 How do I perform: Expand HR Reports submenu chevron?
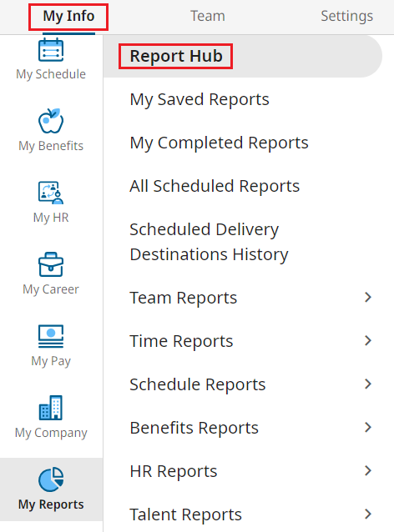[368, 471]
